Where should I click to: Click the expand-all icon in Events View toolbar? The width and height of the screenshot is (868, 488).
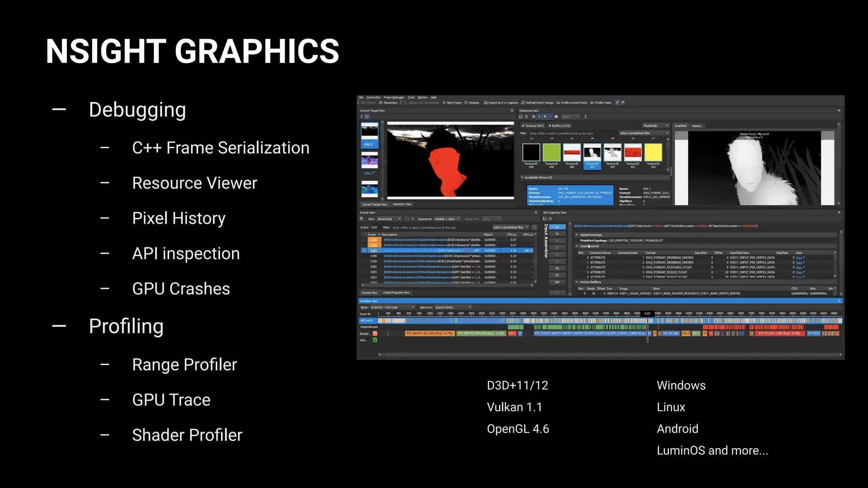[x=407, y=219]
